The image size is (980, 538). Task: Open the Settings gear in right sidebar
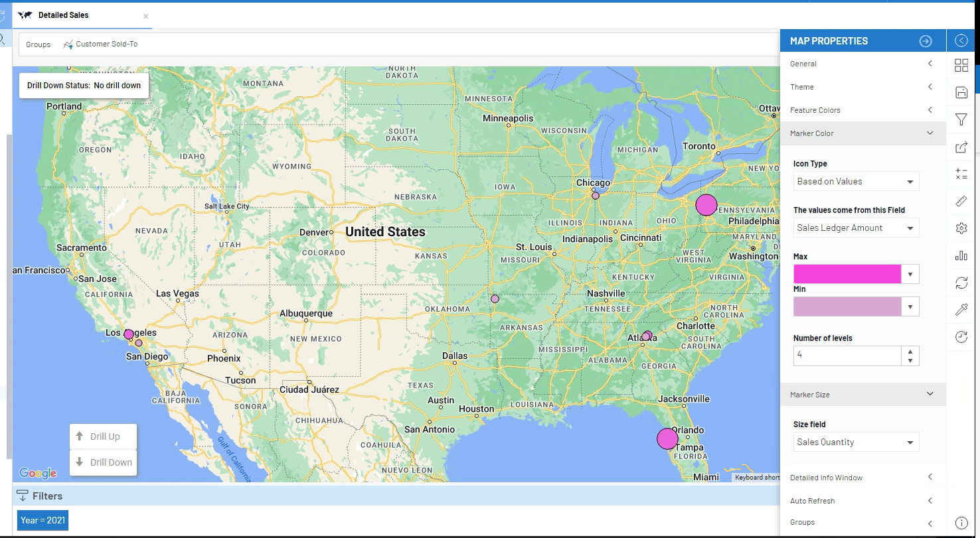pos(961,228)
